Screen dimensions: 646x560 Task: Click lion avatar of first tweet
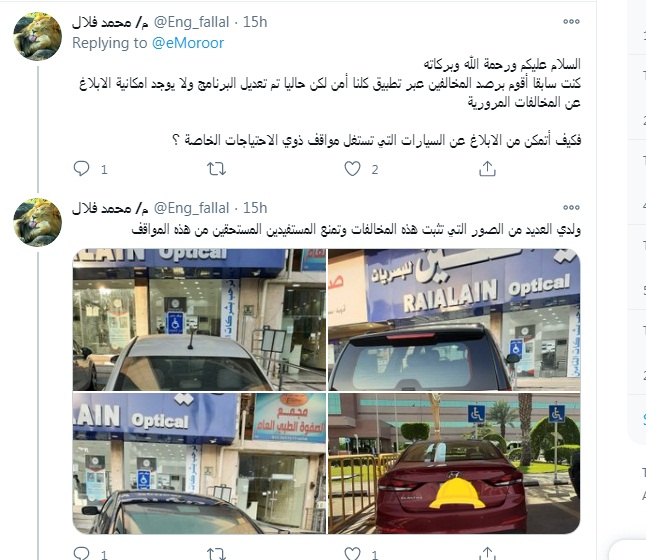pos(37,36)
